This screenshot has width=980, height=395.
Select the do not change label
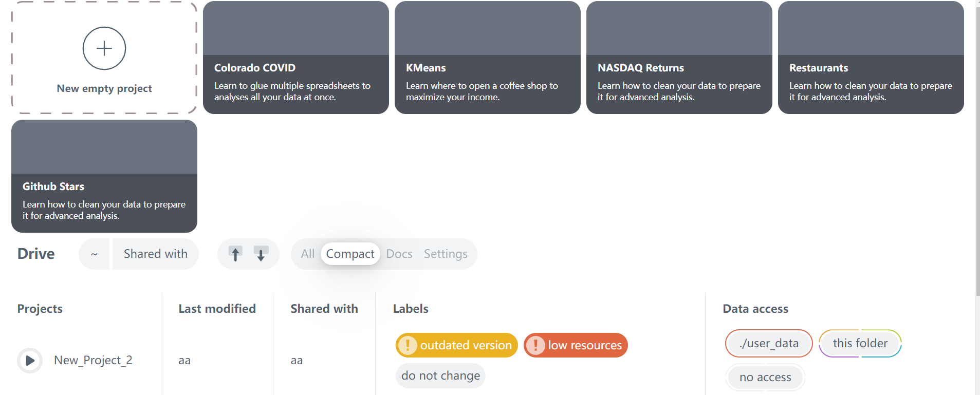440,375
